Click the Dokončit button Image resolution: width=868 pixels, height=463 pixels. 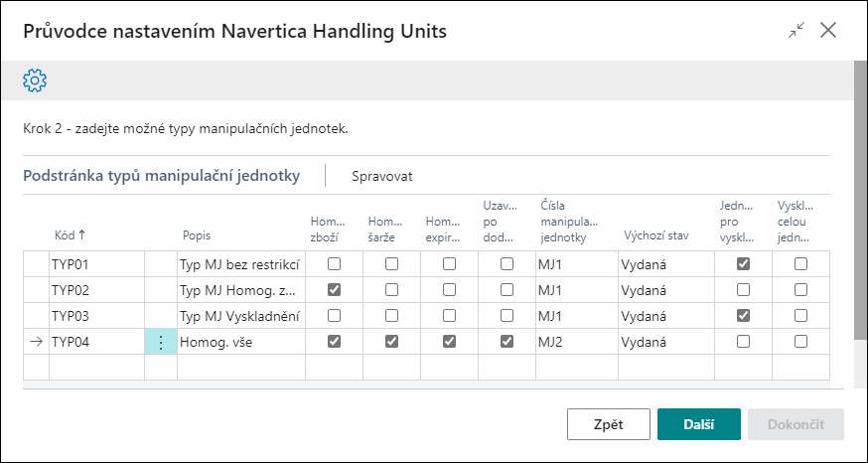point(796,424)
